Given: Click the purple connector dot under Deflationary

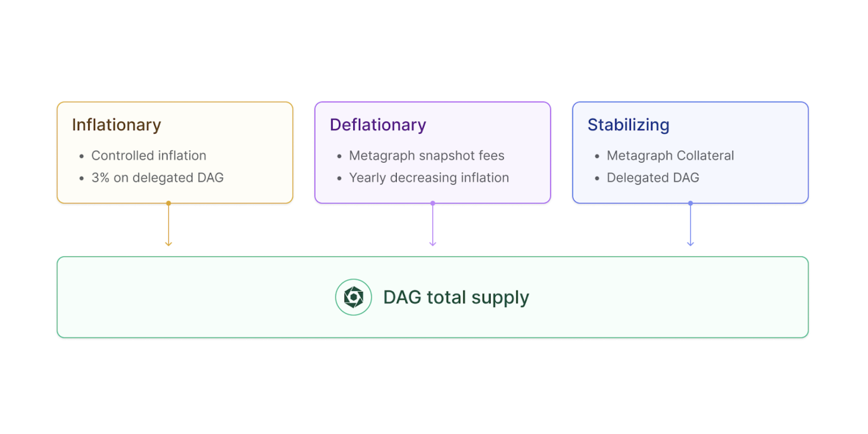Looking at the screenshot, I should pyautogui.click(x=433, y=203).
